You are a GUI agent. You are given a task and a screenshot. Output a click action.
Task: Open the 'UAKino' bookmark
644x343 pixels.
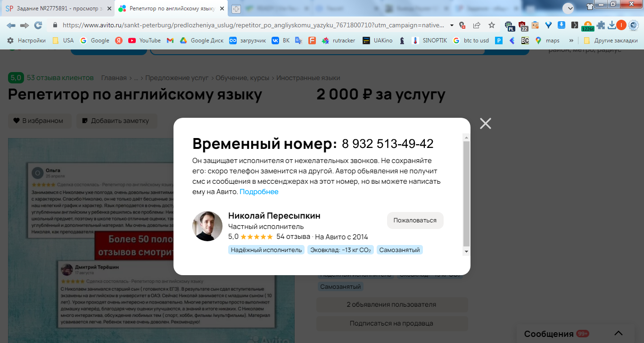pyautogui.click(x=378, y=41)
